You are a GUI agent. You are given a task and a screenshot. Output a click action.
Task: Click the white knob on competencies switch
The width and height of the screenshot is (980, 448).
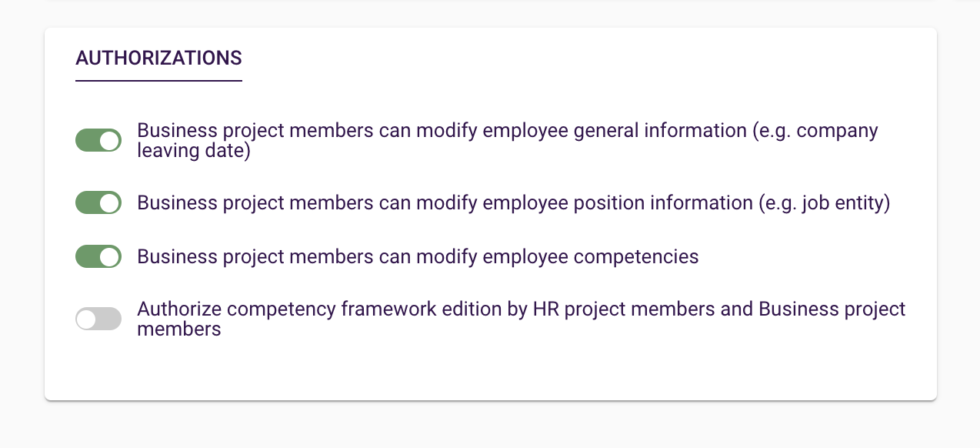point(110,256)
